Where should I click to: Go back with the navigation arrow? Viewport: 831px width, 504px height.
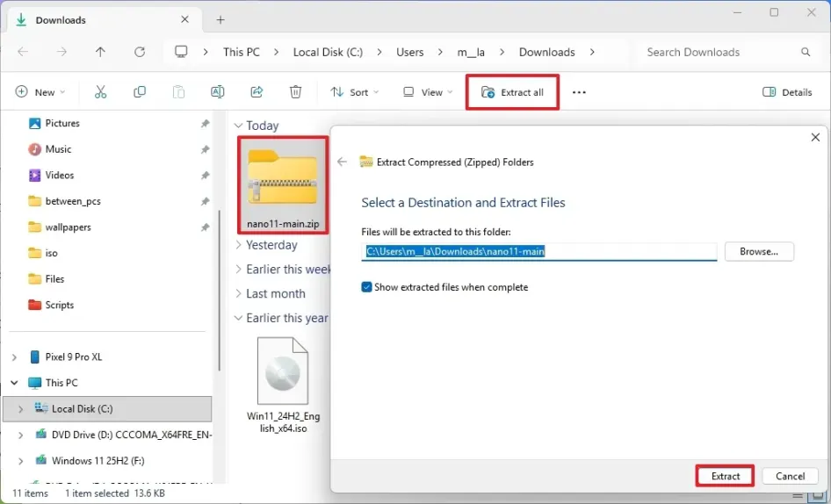click(23, 52)
